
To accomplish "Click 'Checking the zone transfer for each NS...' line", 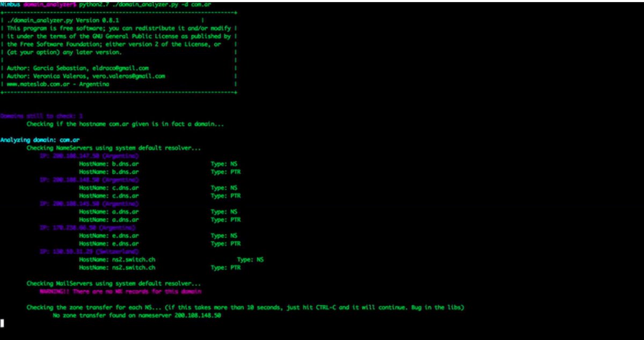I will tap(245, 307).
